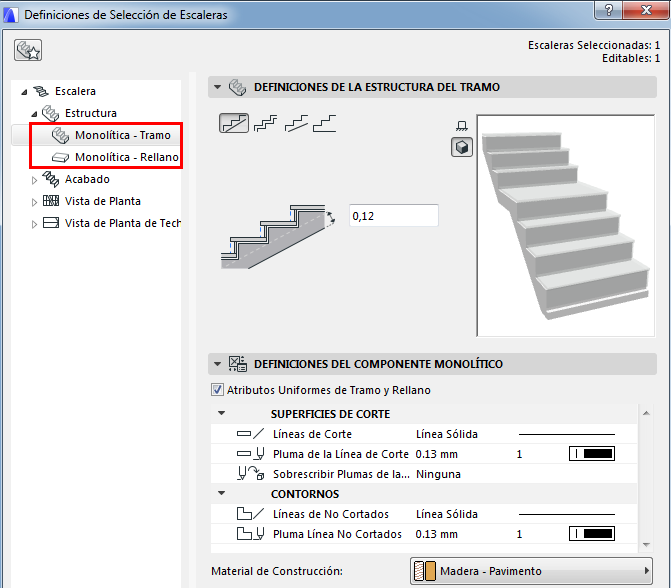Click the Madera - Pavimento material icon

click(425, 571)
